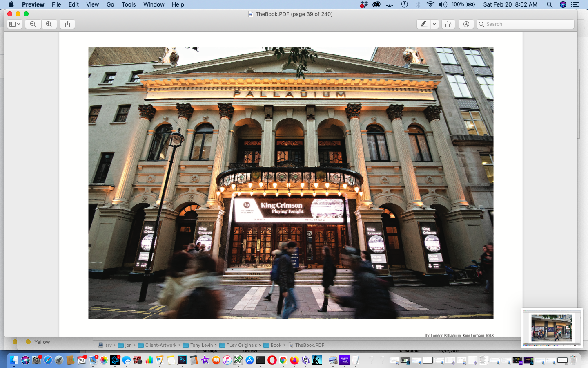Launch iMovie from the Dock
The height and width of the screenshot is (368, 588).
tap(205, 360)
